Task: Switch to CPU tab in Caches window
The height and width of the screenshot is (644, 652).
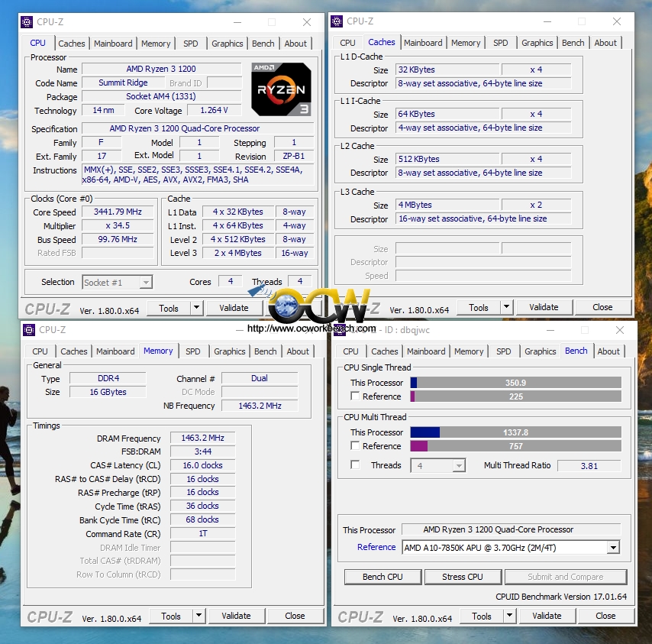Action: 347,43
